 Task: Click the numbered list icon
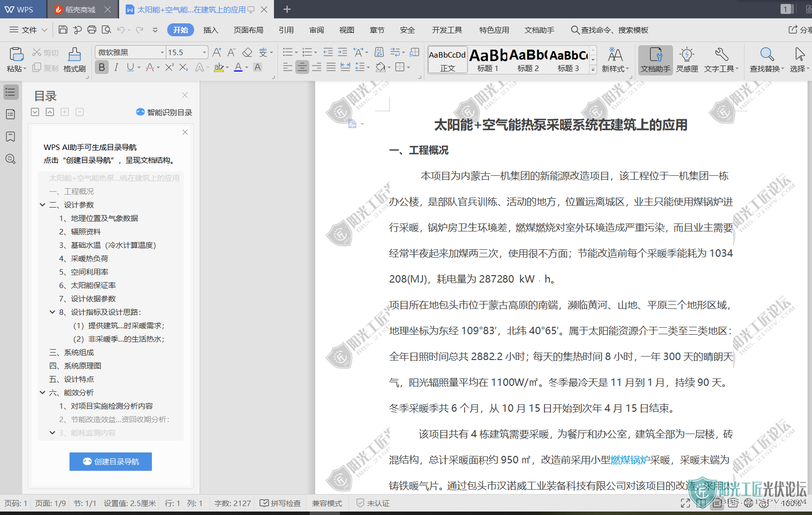click(307, 52)
